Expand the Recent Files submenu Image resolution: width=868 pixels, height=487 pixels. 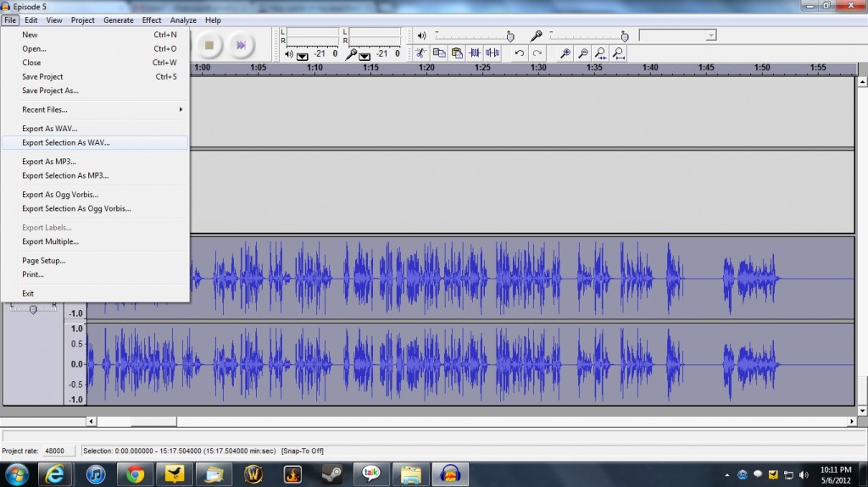pos(95,109)
